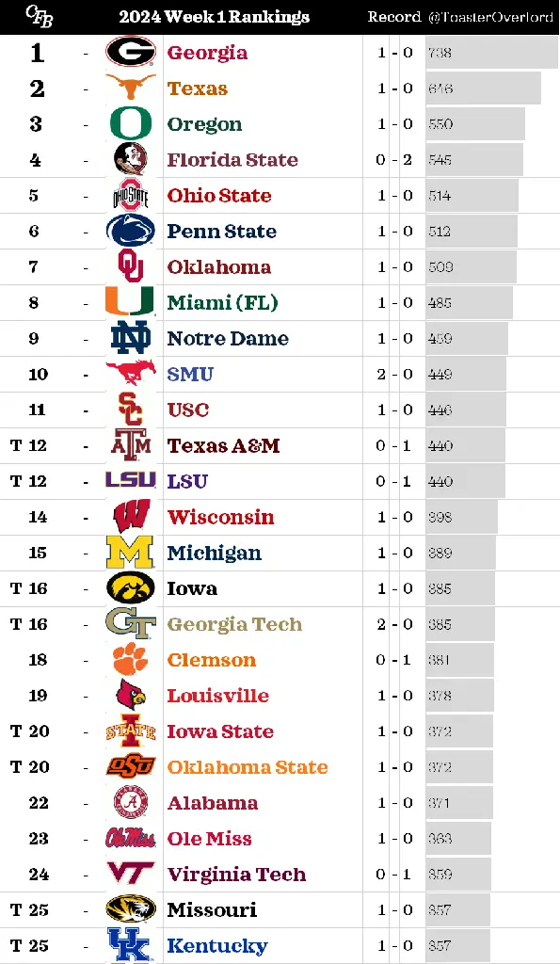Click the Clemson orange paw logo

tap(131, 659)
